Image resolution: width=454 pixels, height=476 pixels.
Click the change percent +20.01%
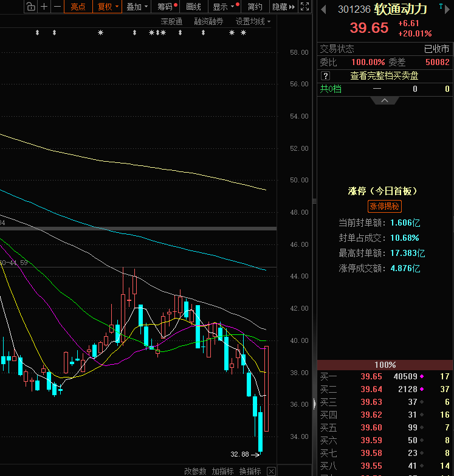[x=415, y=33]
